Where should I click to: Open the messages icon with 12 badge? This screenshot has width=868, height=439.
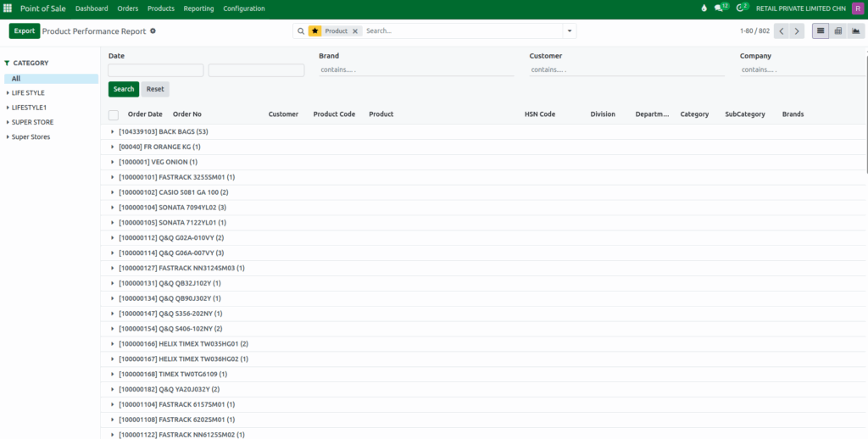tap(721, 8)
